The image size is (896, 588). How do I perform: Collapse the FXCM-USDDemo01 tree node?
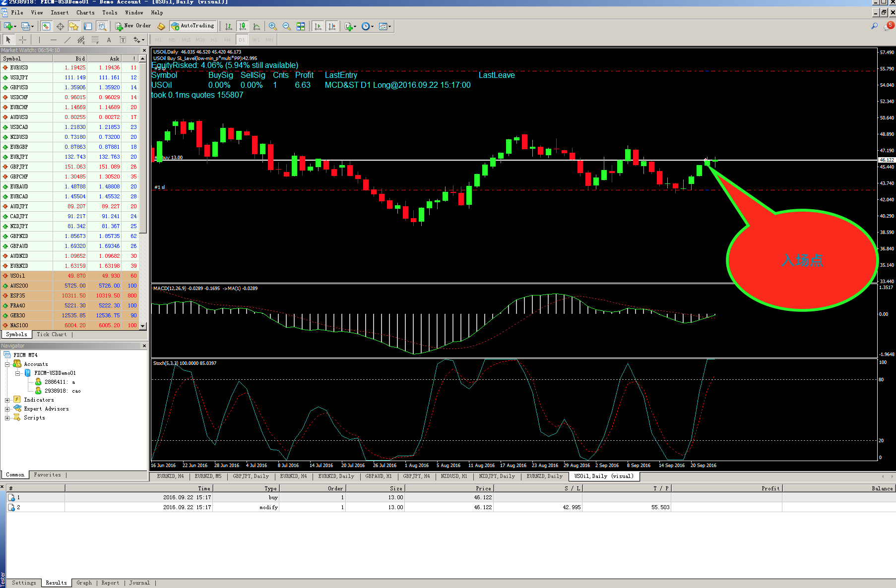[17, 373]
